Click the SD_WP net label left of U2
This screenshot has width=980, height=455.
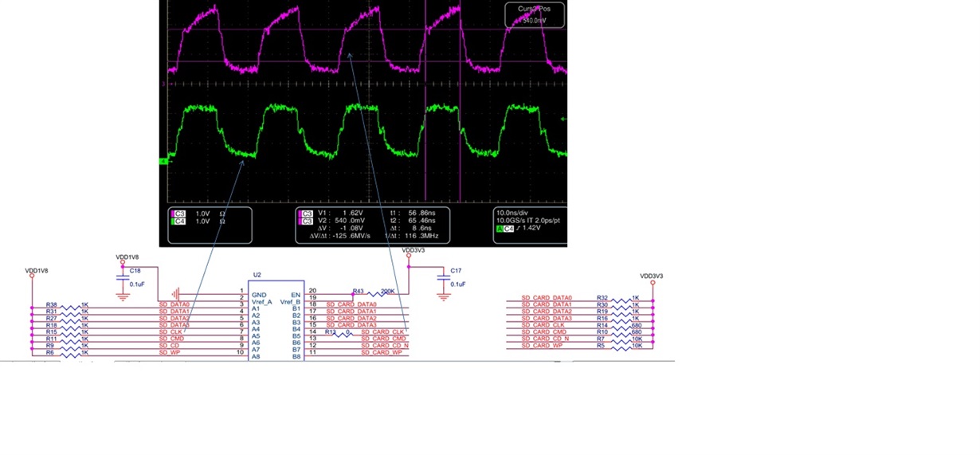(x=170, y=352)
